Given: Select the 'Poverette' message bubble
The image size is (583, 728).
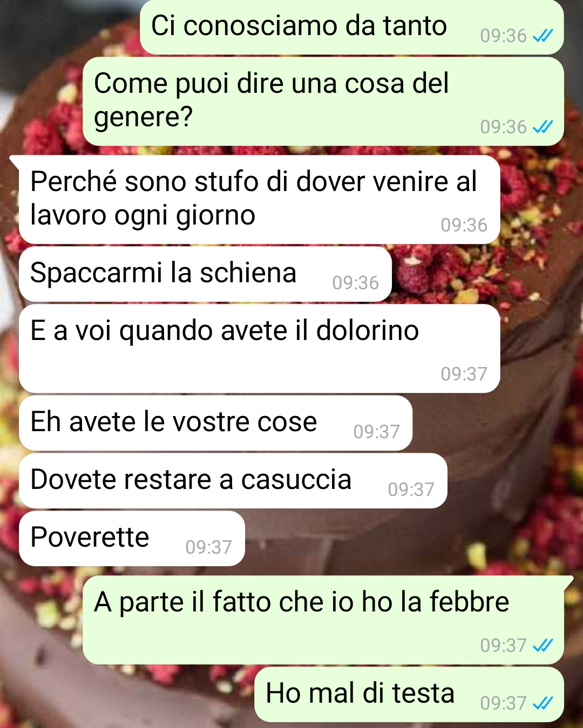Looking at the screenshot, I should 132,539.
